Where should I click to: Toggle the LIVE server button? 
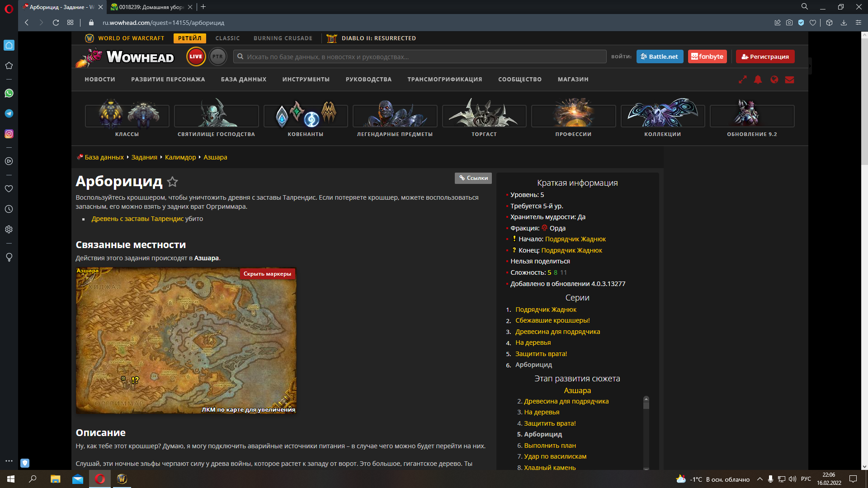coord(196,56)
